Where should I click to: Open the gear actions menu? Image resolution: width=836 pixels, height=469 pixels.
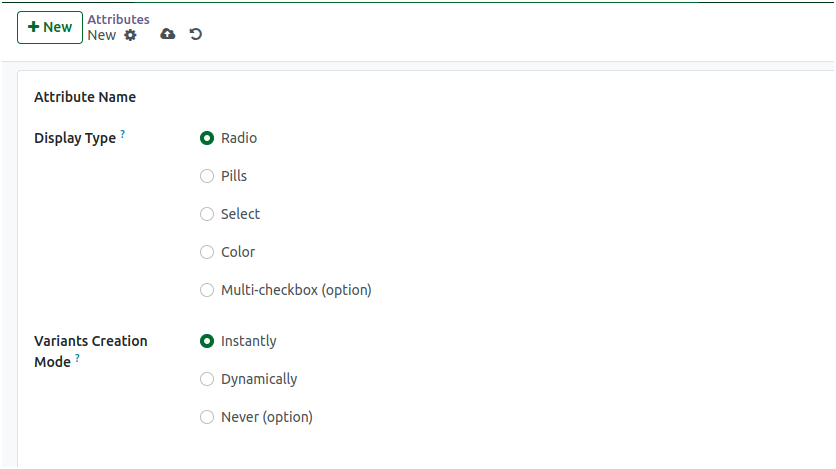(130, 35)
